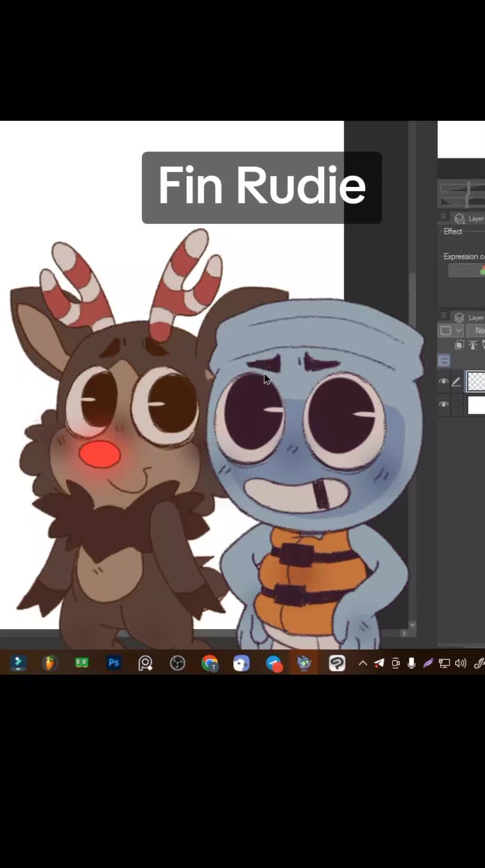The height and width of the screenshot is (868, 485).
Task: Click the purple feather tray icon
Action: coord(428,663)
